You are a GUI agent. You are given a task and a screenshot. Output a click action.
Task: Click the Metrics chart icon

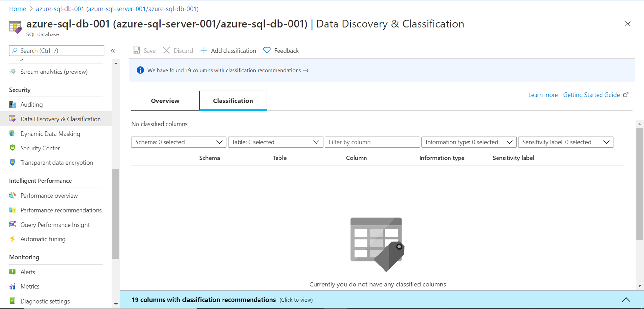click(x=13, y=286)
